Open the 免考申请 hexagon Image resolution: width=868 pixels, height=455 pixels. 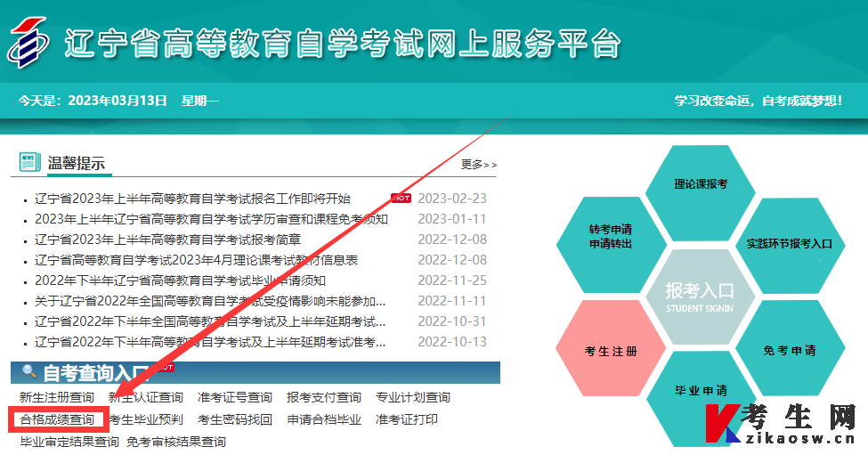click(x=790, y=348)
